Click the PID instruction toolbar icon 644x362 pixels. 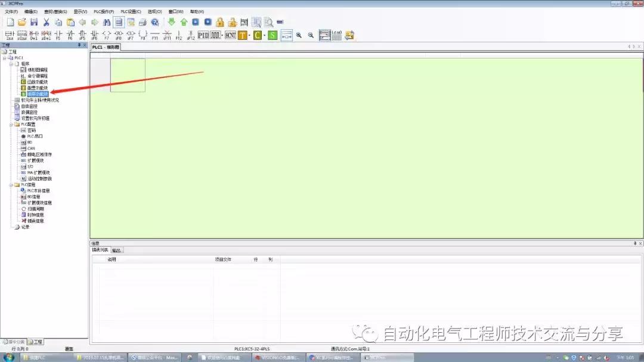(x=203, y=35)
